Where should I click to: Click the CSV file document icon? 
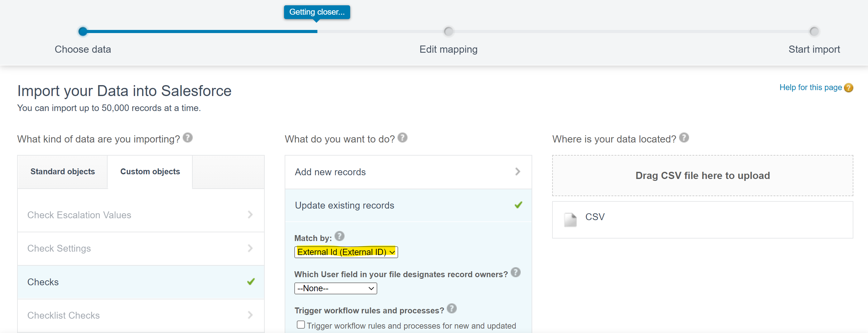click(570, 220)
